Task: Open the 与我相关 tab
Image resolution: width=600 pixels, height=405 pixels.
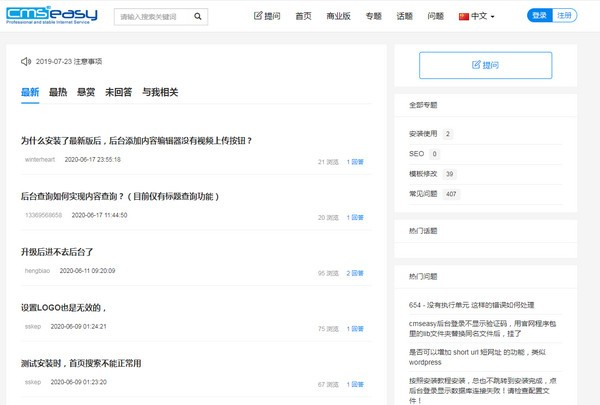Action: click(x=160, y=92)
